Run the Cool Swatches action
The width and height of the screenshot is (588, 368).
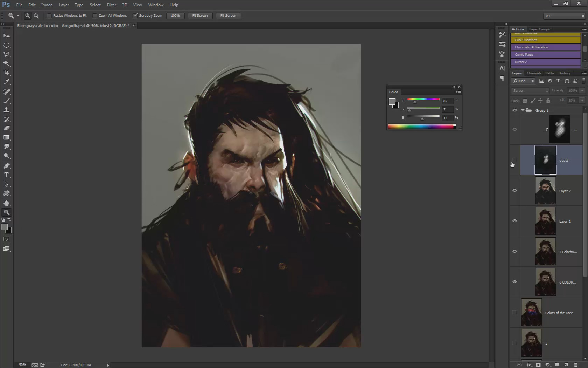[x=545, y=40]
